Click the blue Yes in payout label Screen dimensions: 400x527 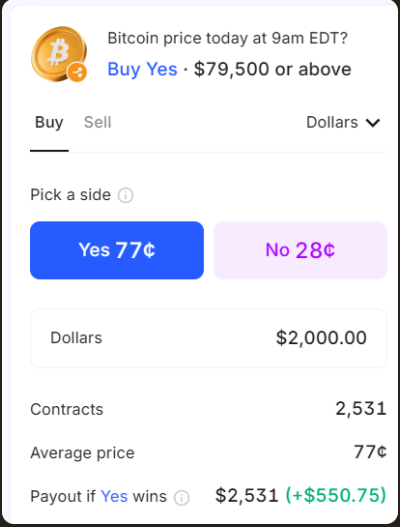114,496
